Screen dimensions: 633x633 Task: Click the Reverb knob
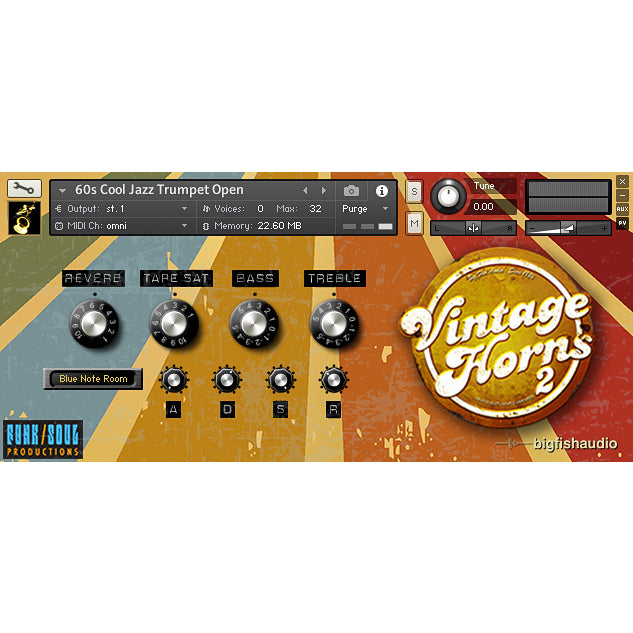[x=94, y=324]
